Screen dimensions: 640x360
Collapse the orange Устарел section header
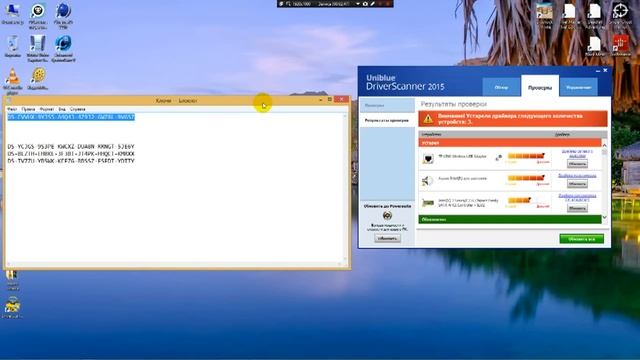pyautogui.click(x=509, y=143)
